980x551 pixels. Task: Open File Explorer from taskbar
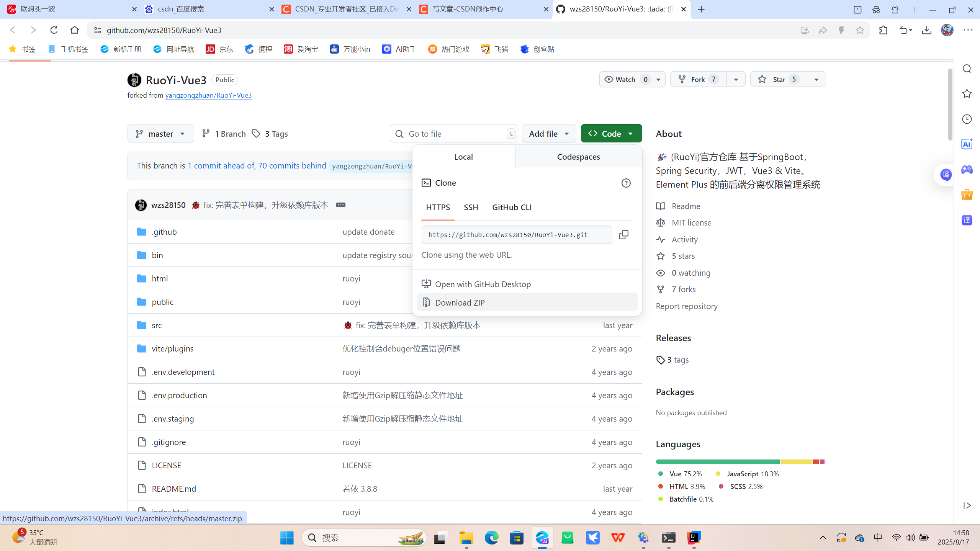466,538
